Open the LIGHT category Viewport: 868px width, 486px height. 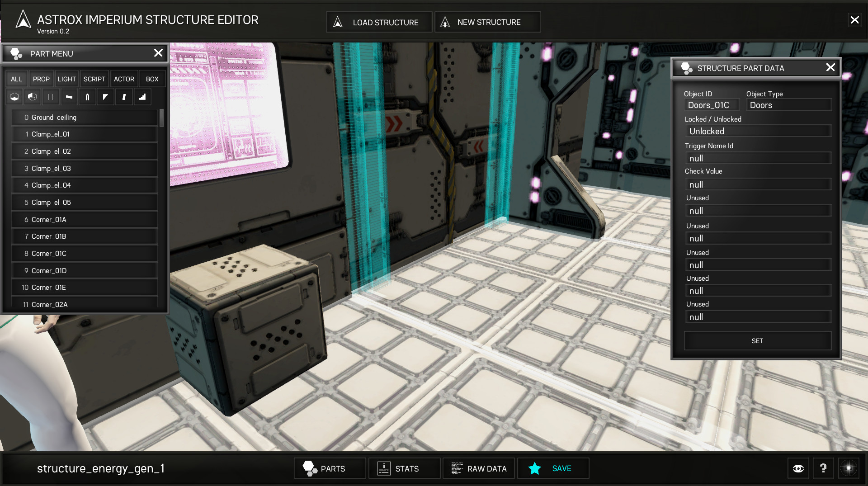(66, 79)
